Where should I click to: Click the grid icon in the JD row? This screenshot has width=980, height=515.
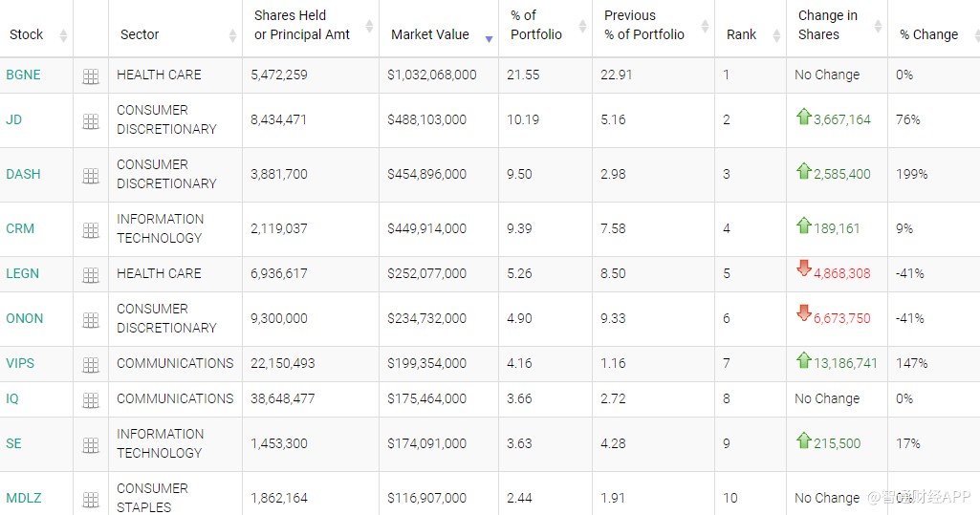(x=91, y=121)
